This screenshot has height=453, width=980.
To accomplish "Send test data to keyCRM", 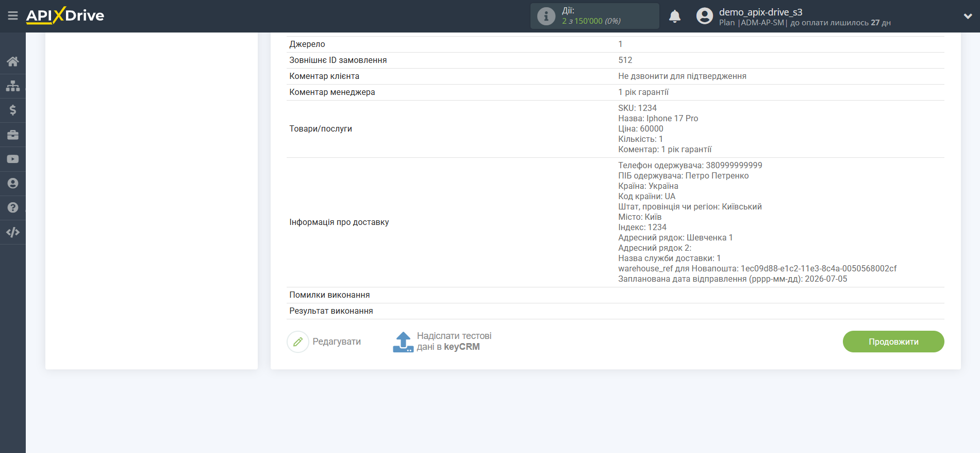I will [454, 342].
